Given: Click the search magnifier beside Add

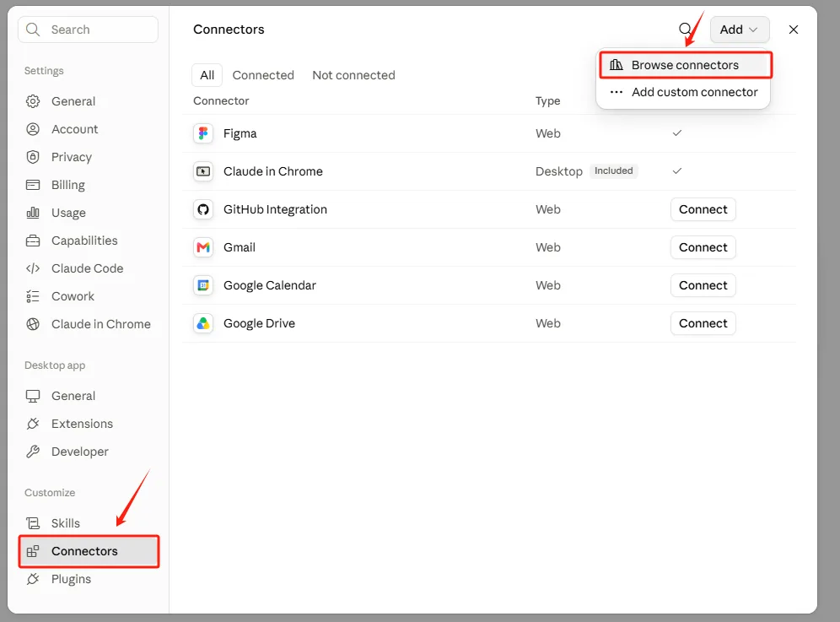Looking at the screenshot, I should pyautogui.click(x=685, y=30).
